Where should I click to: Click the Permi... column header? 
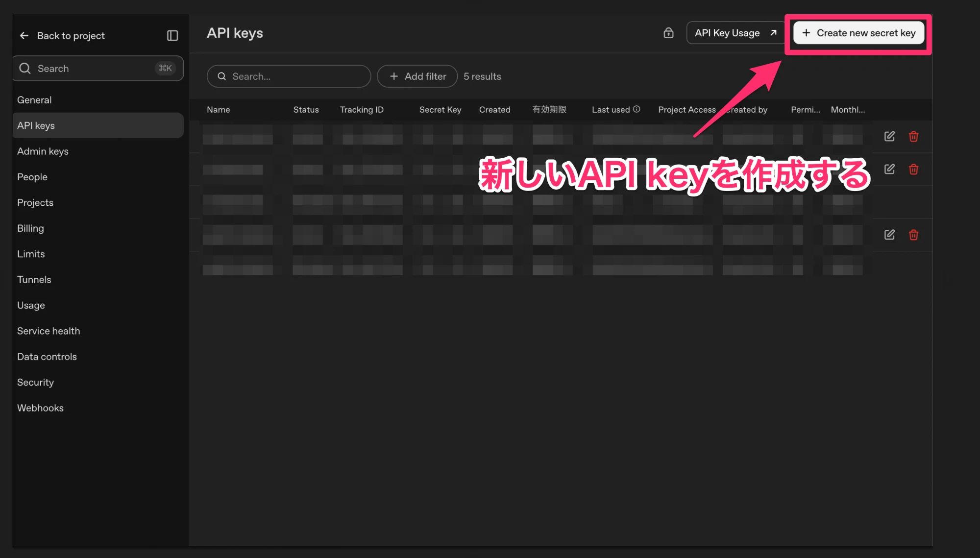pos(805,110)
